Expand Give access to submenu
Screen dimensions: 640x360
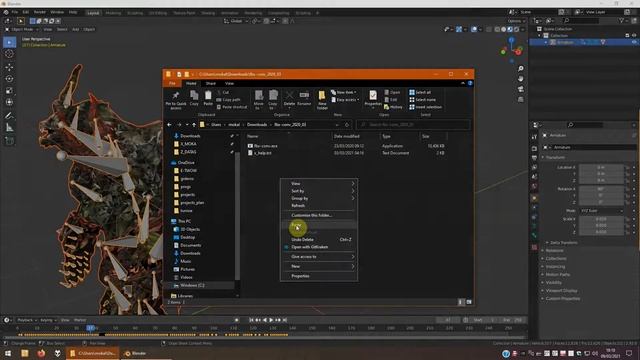tap(319, 257)
